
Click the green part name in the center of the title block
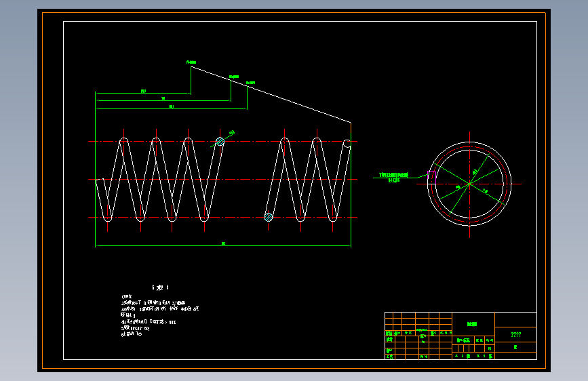tap(472, 324)
